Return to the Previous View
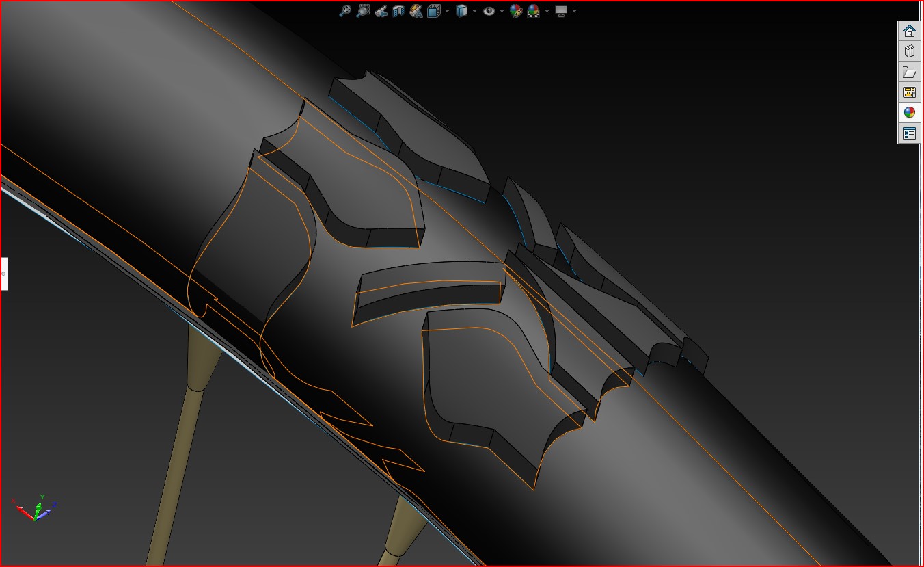Screen dimensions: 924x567 (381, 11)
